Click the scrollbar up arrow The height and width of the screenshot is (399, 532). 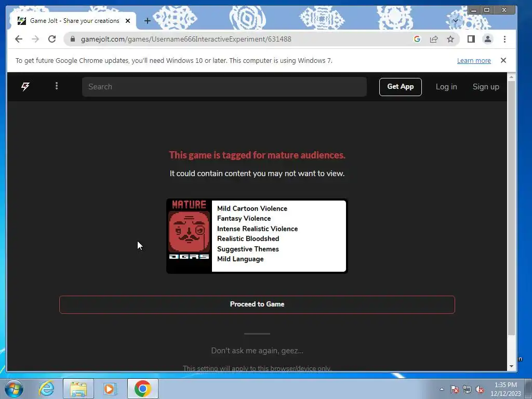point(511,77)
